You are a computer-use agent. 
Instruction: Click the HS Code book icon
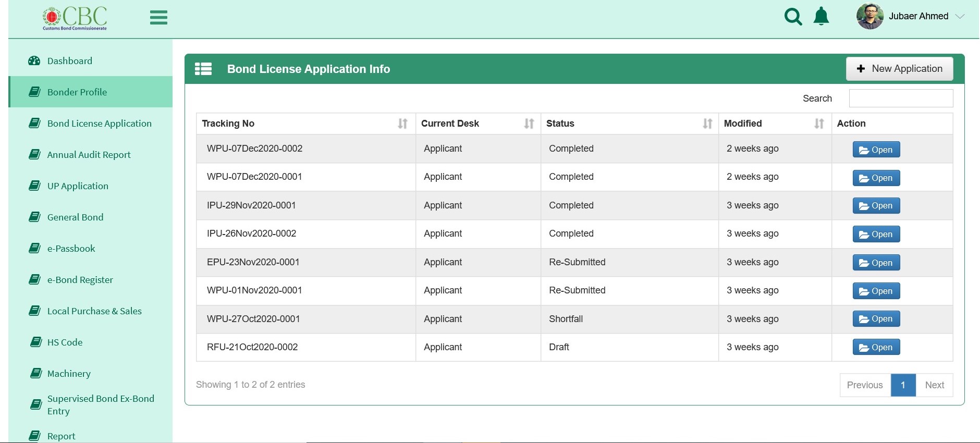pos(35,342)
